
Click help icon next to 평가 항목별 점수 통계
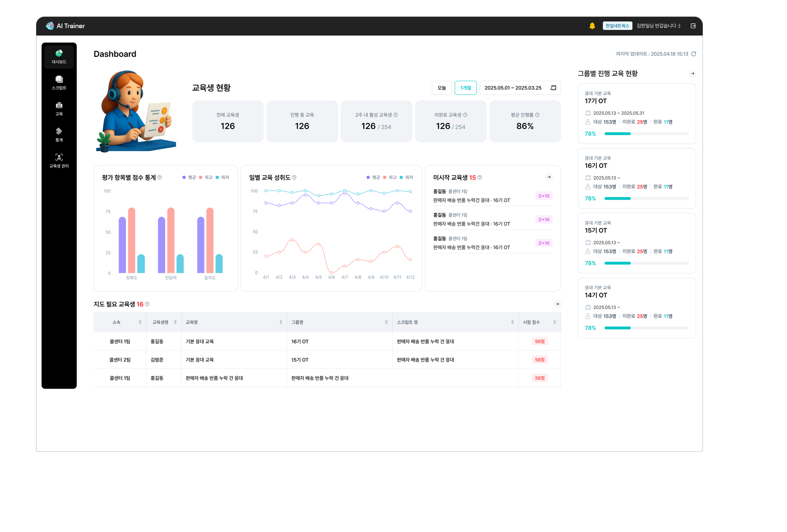[x=160, y=177]
